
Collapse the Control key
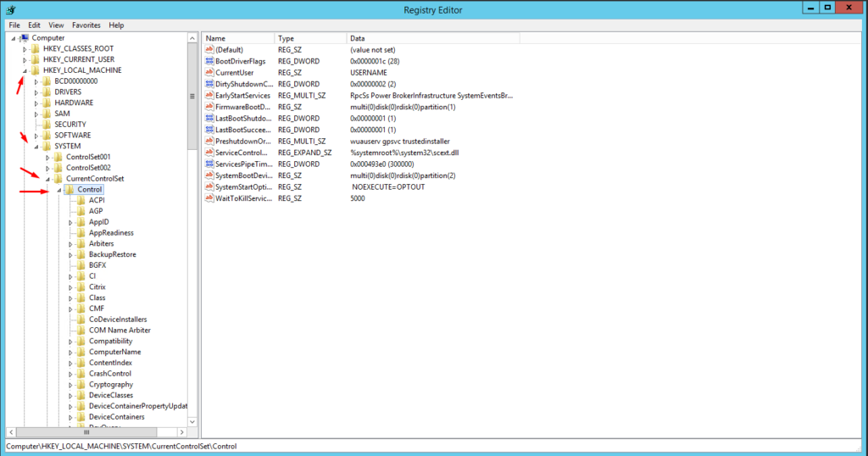click(x=58, y=190)
